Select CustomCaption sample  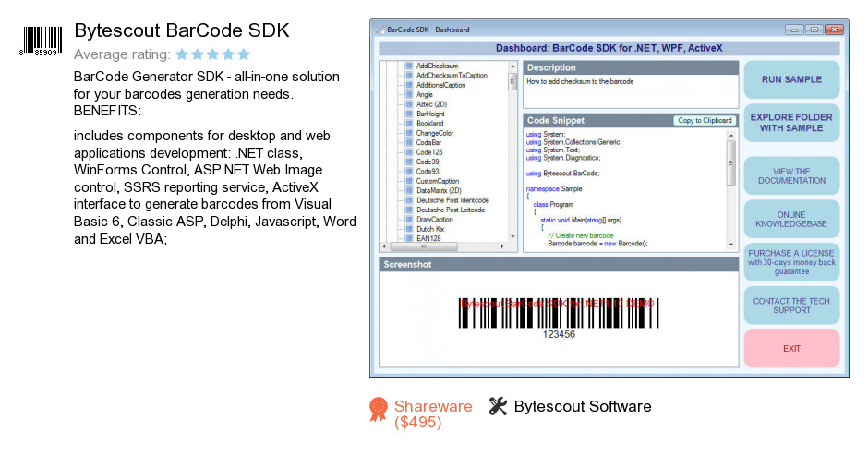coord(438,181)
